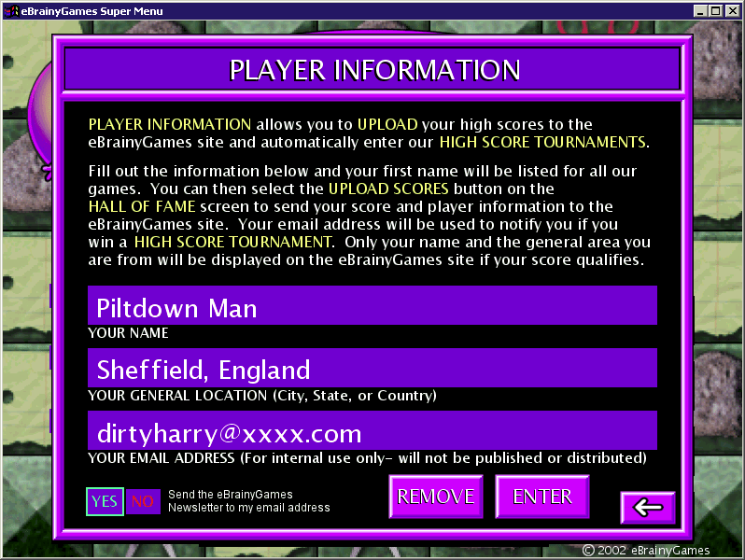Select NO for the newsletter option
Screen dimensions: 745x560
coord(143,501)
